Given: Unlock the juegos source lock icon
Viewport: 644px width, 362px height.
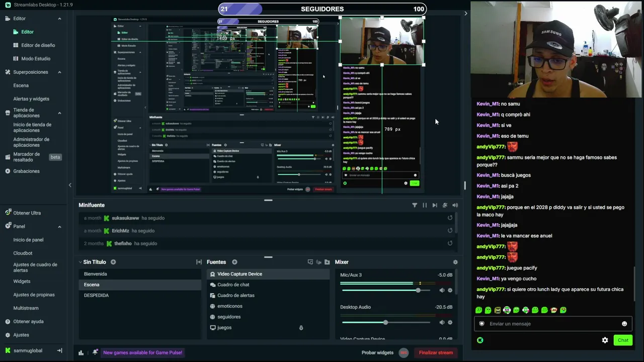Looking at the screenshot, I should tap(301, 328).
